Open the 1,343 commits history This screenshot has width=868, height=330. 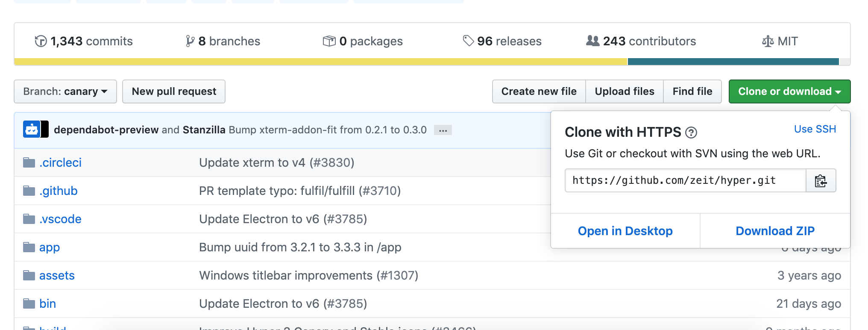pos(84,41)
